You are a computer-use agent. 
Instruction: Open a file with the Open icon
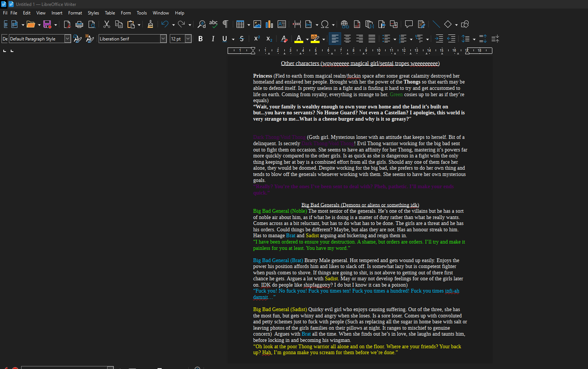31,25
